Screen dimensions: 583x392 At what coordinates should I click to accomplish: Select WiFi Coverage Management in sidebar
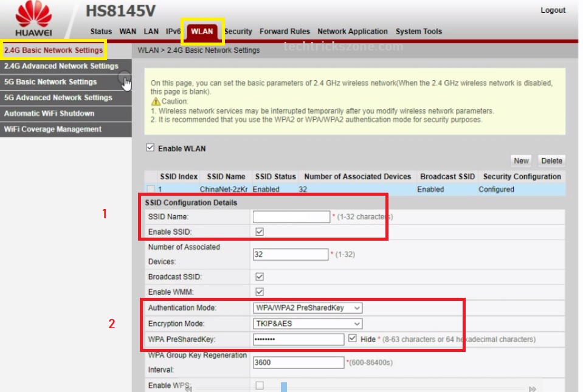pyautogui.click(x=53, y=129)
